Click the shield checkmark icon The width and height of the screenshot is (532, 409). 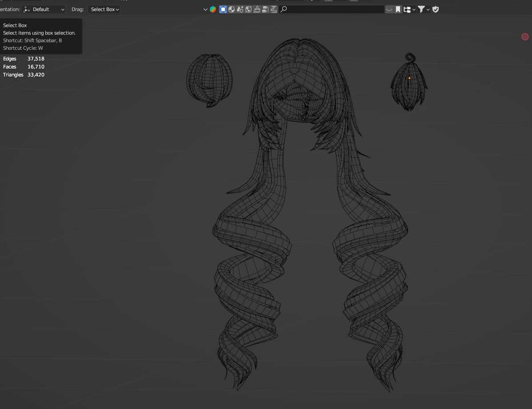point(436,9)
